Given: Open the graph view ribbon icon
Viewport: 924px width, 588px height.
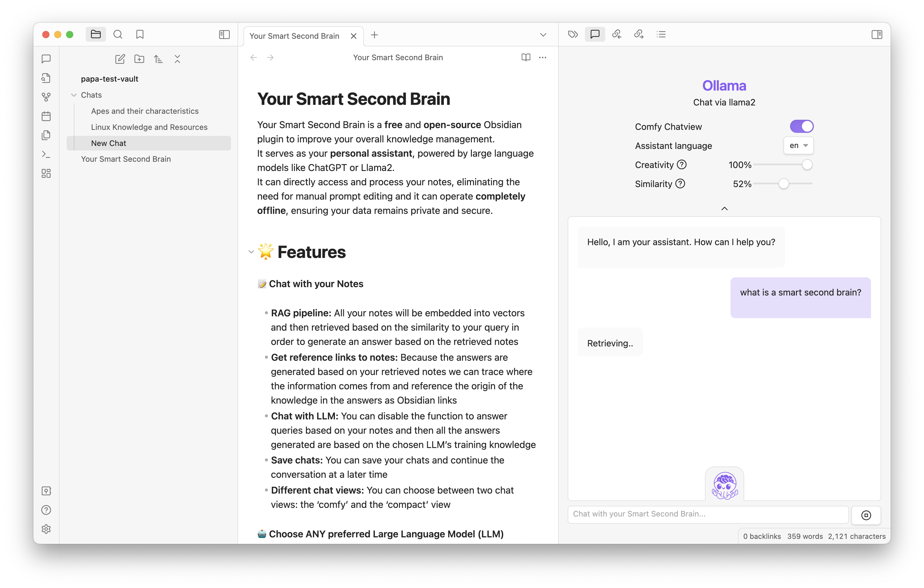Looking at the screenshot, I should pos(46,97).
